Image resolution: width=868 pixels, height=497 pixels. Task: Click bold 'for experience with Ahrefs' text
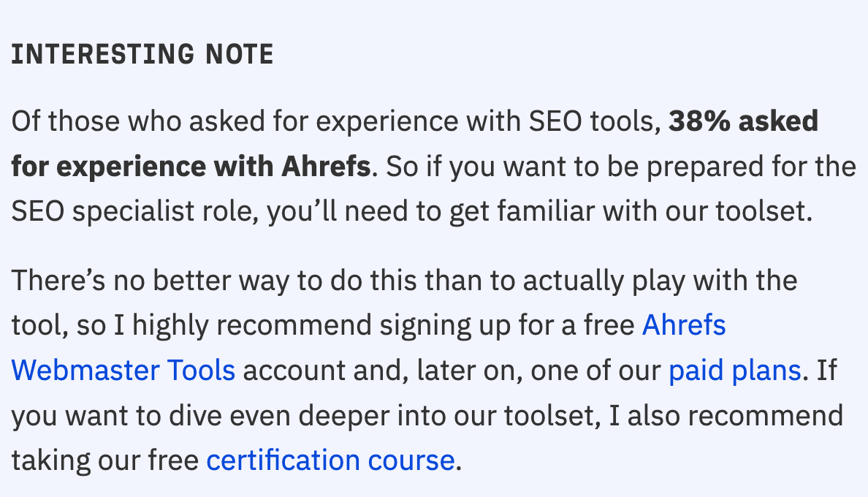(x=191, y=167)
